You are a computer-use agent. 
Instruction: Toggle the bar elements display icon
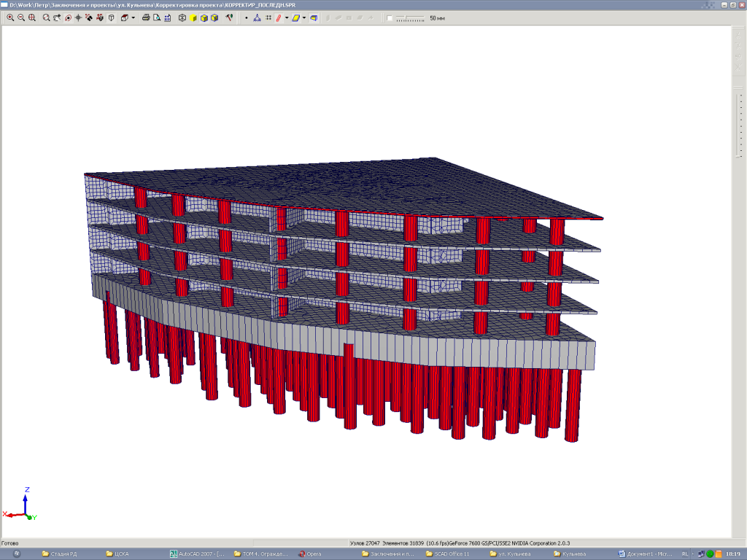coord(278,17)
